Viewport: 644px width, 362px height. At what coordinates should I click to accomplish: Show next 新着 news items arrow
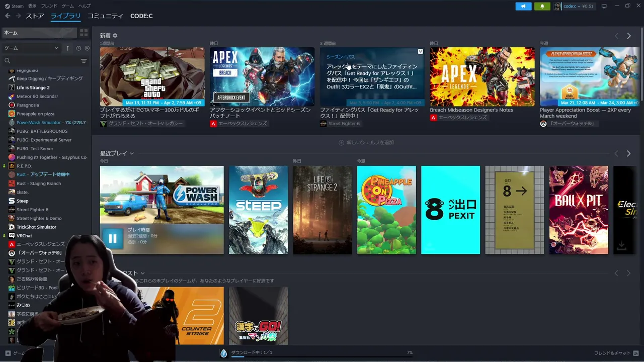point(628,36)
